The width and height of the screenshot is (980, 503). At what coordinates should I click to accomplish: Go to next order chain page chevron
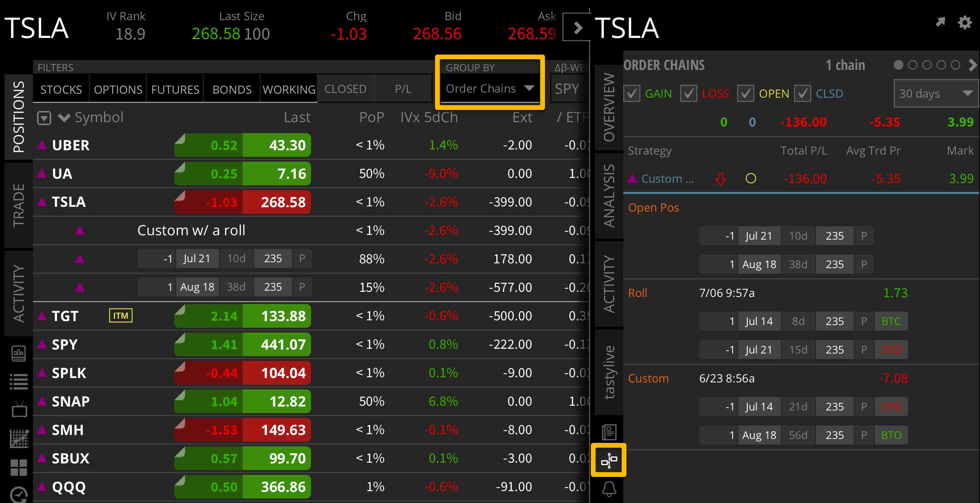point(972,65)
